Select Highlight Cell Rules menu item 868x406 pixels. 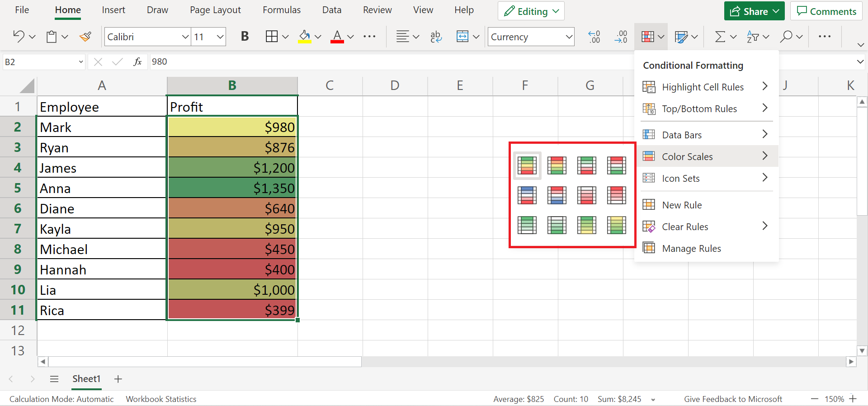[703, 87]
